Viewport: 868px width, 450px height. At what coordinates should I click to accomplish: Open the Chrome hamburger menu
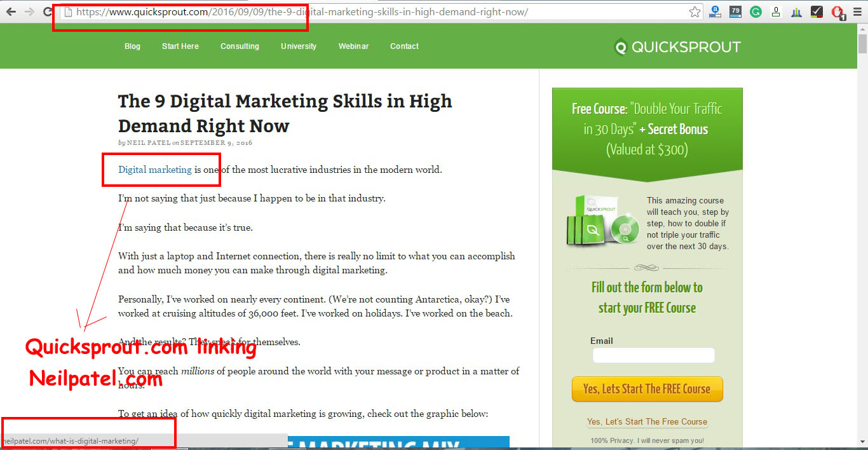pyautogui.click(x=857, y=11)
